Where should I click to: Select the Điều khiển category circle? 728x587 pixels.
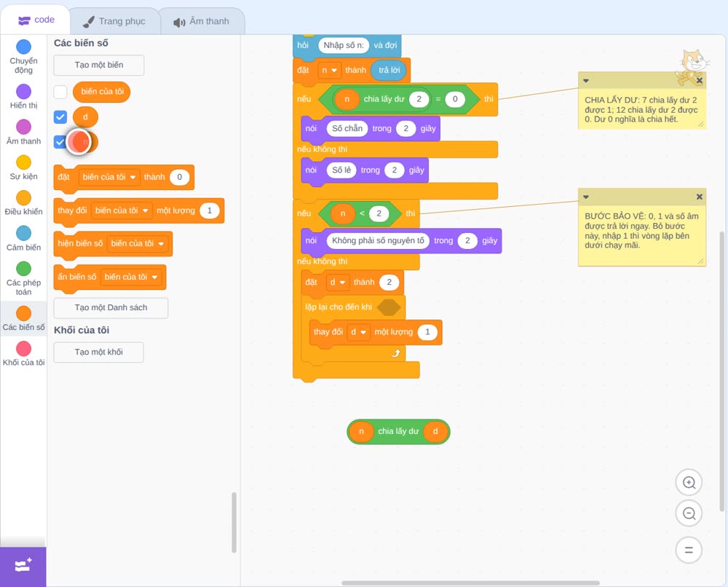pos(24,198)
